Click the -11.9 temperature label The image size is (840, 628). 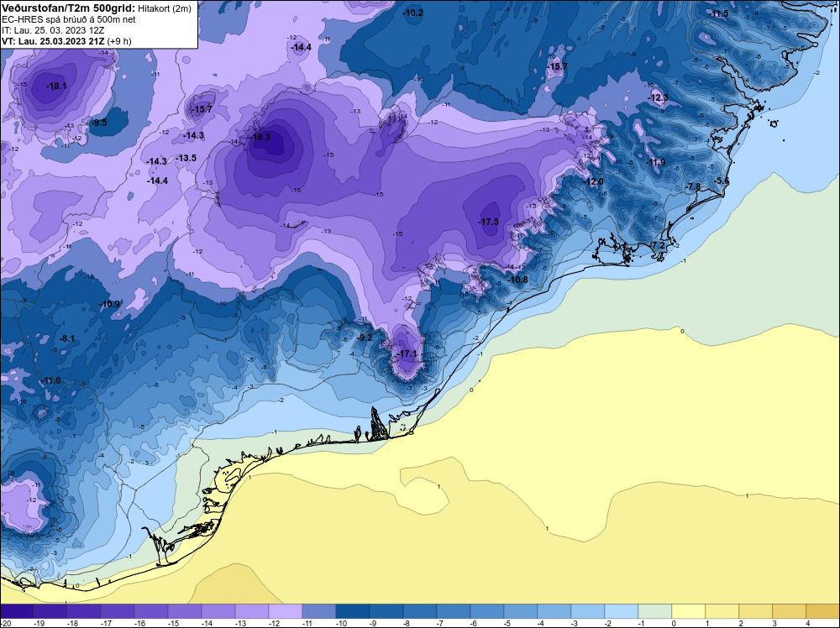coord(655,162)
